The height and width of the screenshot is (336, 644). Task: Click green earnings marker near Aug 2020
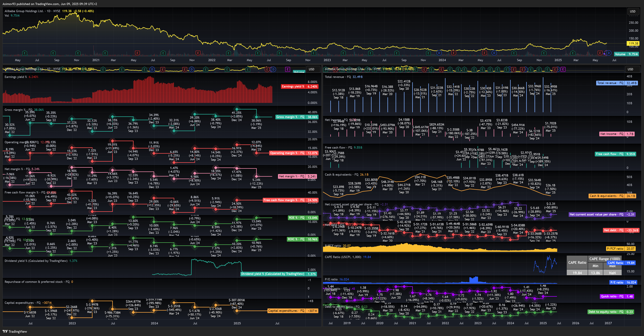click(x=53, y=53)
